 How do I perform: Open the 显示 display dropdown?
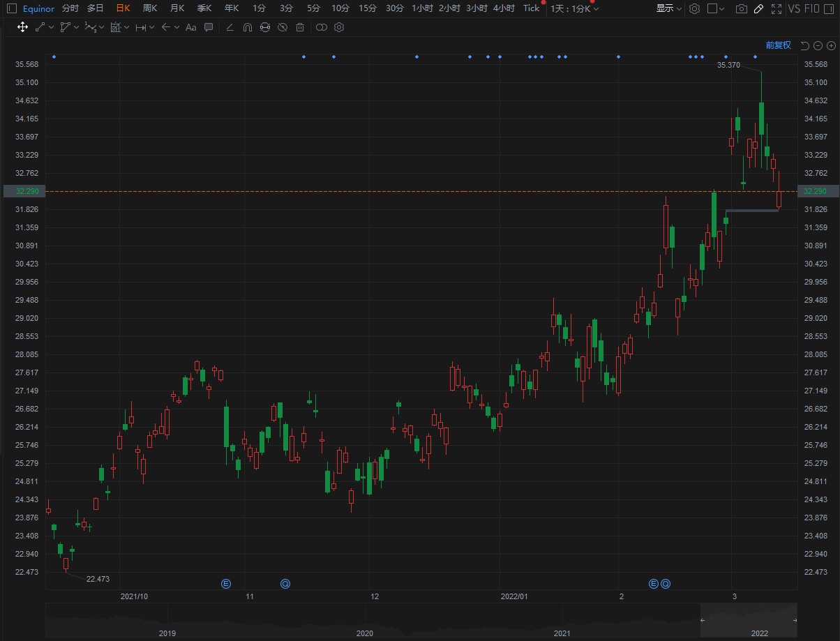668,8
